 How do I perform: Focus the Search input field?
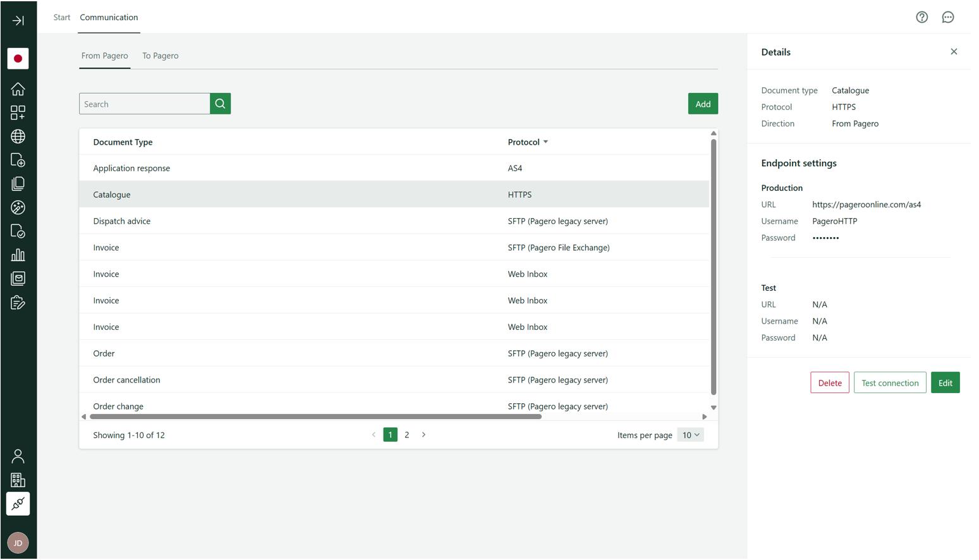[145, 104]
